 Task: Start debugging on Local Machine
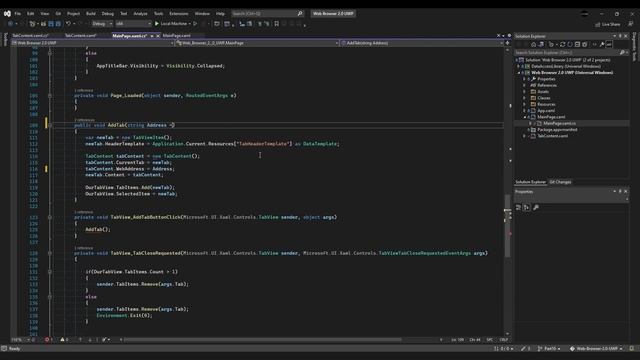tap(171, 24)
